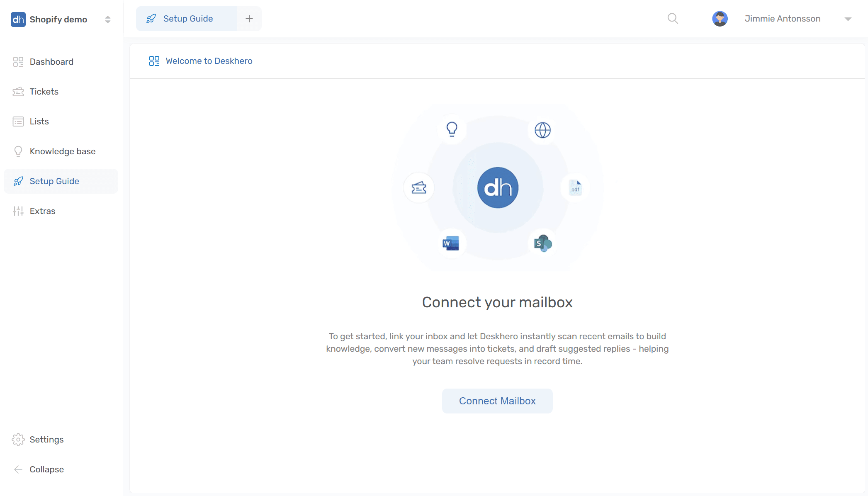Switch to the Setup Guide tab

click(187, 19)
